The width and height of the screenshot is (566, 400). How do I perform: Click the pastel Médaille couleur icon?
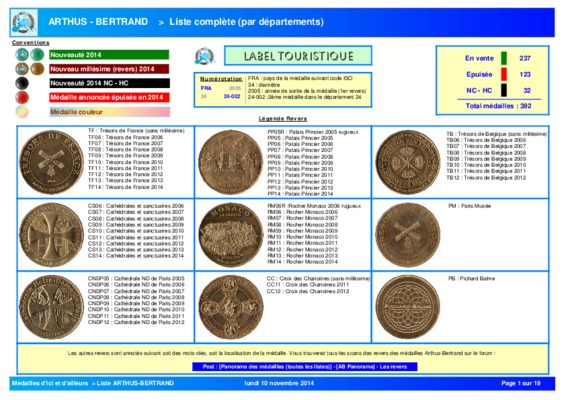pyautogui.click(x=22, y=112)
